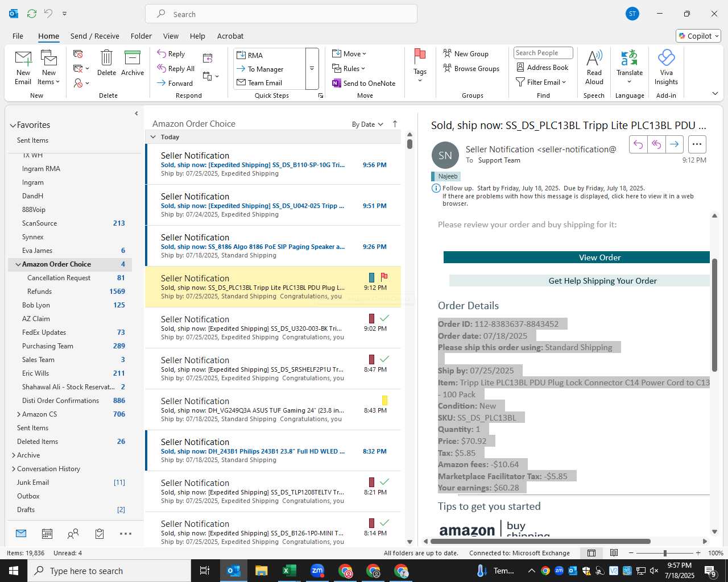Click Normal view icon in status bar
The height and width of the screenshot is (582, 728).
(591, 553)
